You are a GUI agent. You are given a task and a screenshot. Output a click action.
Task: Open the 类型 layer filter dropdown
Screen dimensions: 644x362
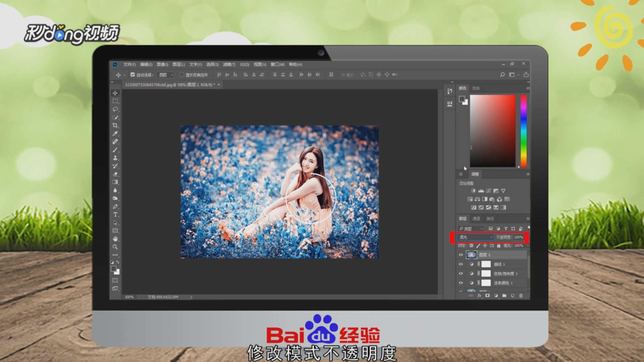click(471, 229)
